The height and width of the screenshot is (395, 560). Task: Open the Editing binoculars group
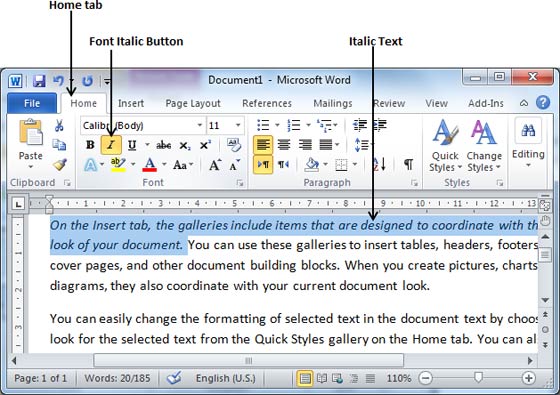tap(528, 143)
